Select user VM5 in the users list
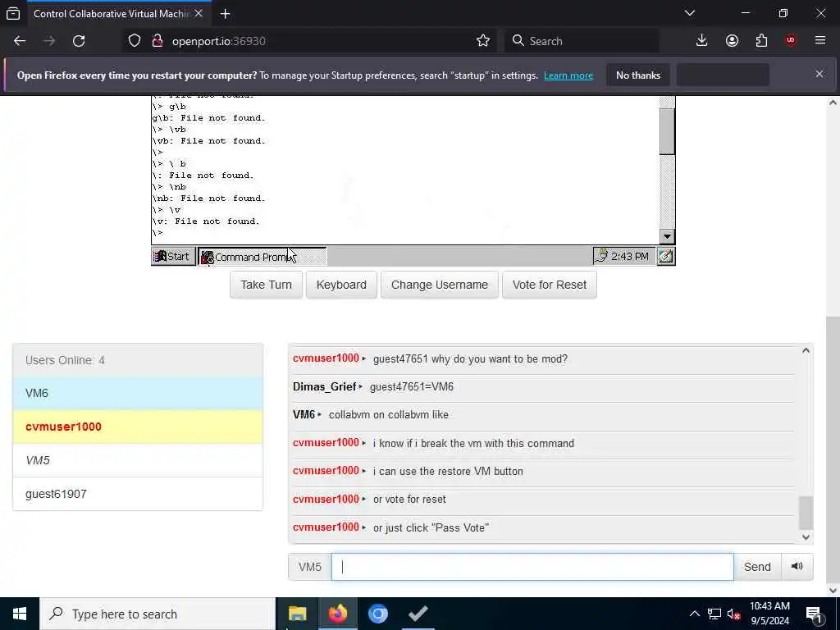Viewport: 840px width, 630px height. click(x=138, y=460)
